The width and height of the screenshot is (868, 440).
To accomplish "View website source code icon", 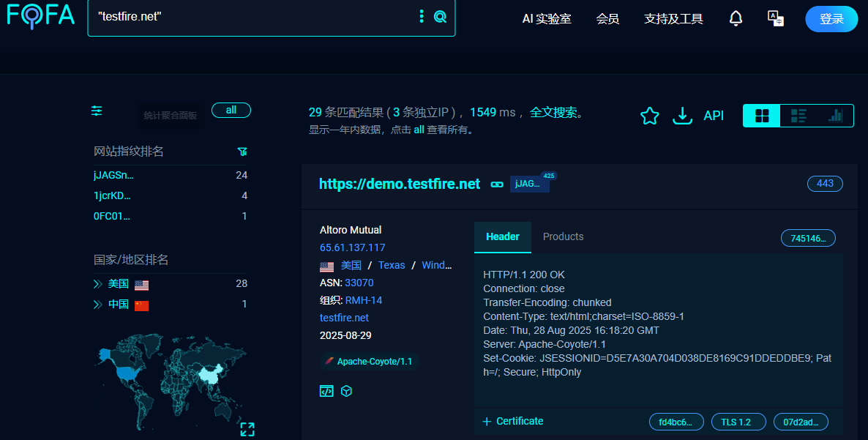I will click(326, 391).
